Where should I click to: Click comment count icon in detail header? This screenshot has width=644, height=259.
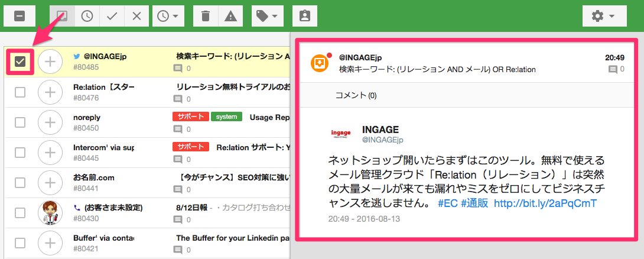pyautogui.click(x=613, y=69)
